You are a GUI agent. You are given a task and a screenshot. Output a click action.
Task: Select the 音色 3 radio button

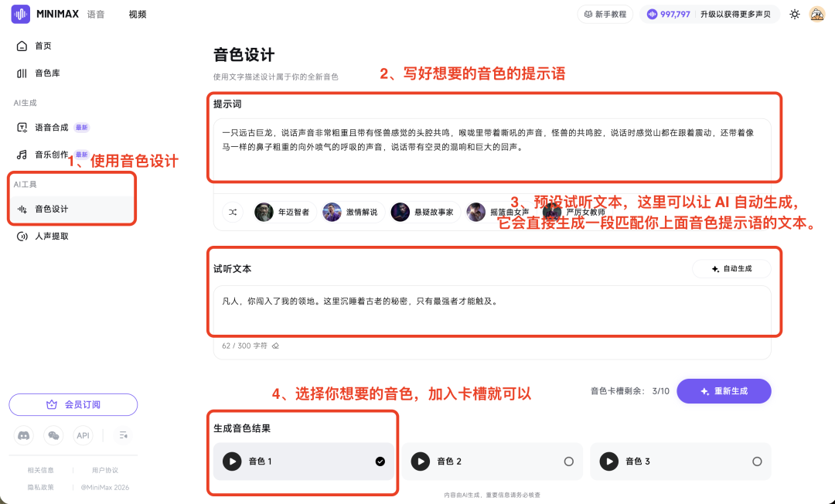pyautogui.click(x=757, y=461)
